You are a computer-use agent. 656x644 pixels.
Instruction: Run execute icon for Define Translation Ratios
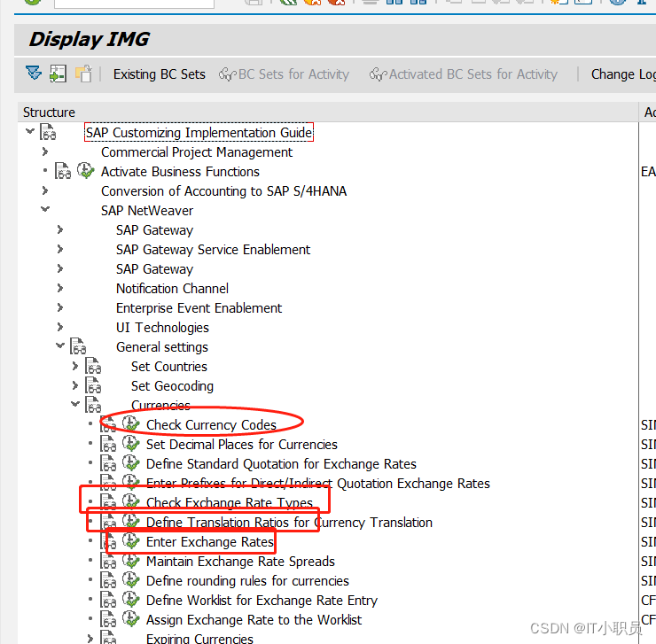tap(130, 522)
